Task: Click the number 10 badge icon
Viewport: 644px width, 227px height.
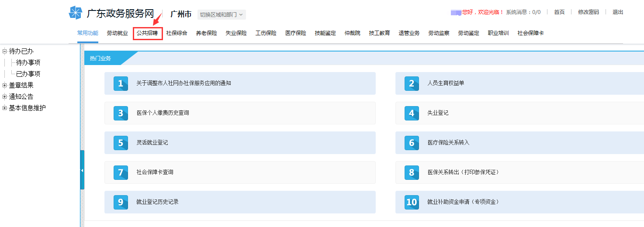Action: tap(412, 202)
